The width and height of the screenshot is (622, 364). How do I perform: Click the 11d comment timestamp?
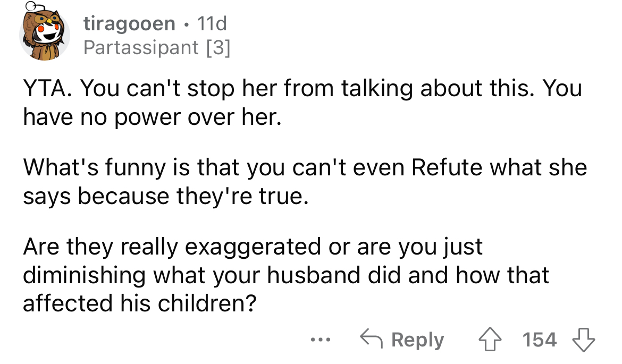pos(212,23)
